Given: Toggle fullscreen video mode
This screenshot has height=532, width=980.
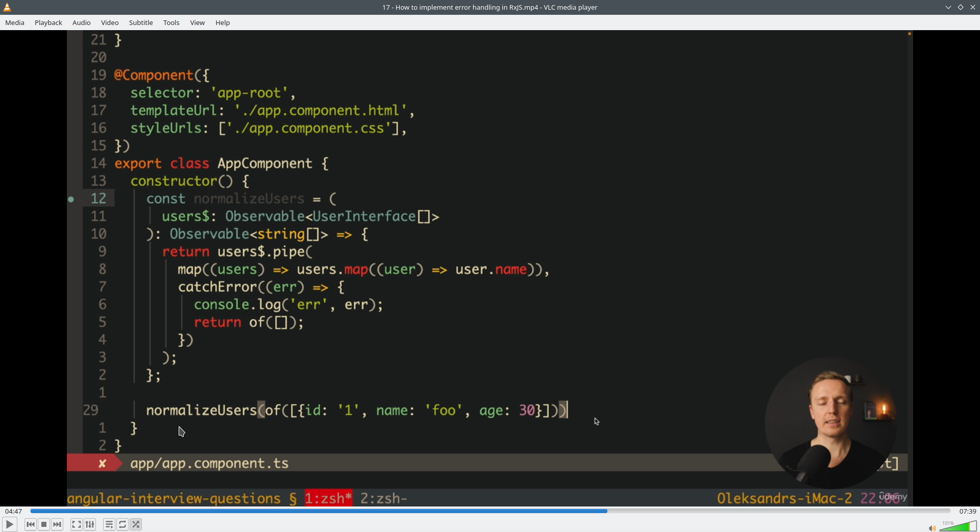Looking at the screenshot, I should tap(77, 524).
